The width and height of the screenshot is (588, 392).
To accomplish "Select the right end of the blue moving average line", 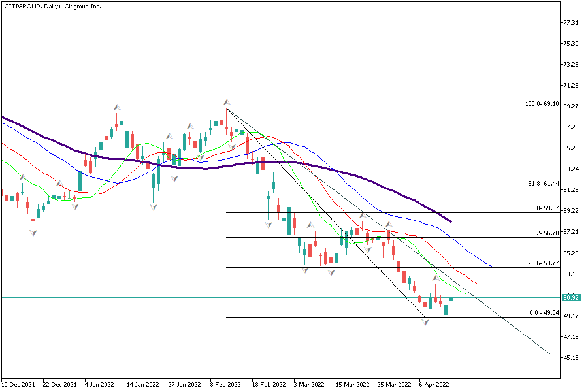I will pyautogui.click(x=492, y=267).
